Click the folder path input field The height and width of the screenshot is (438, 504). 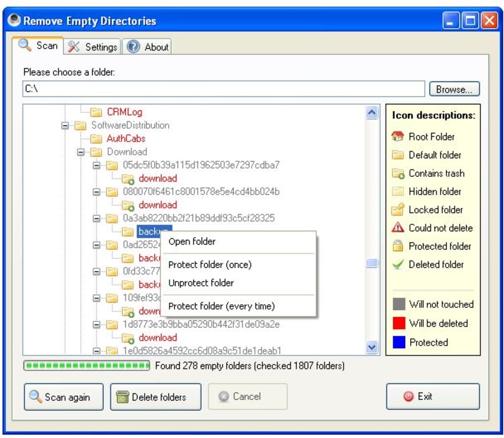point(222,89)
